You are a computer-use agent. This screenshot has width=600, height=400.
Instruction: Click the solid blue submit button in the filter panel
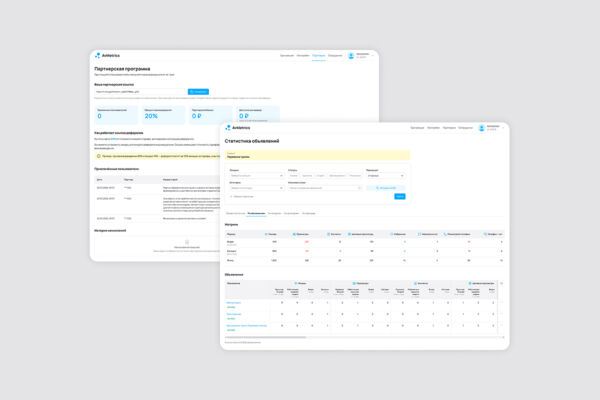399,196
